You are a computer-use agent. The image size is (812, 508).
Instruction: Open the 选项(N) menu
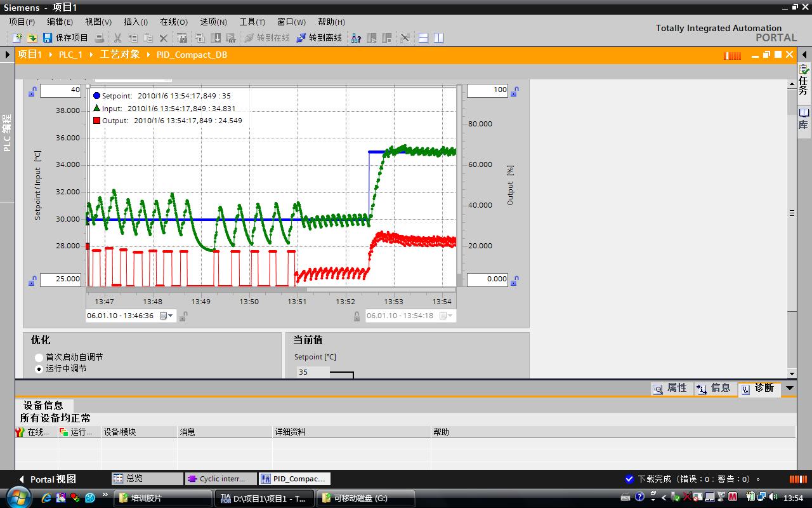[x=214, y=22]
